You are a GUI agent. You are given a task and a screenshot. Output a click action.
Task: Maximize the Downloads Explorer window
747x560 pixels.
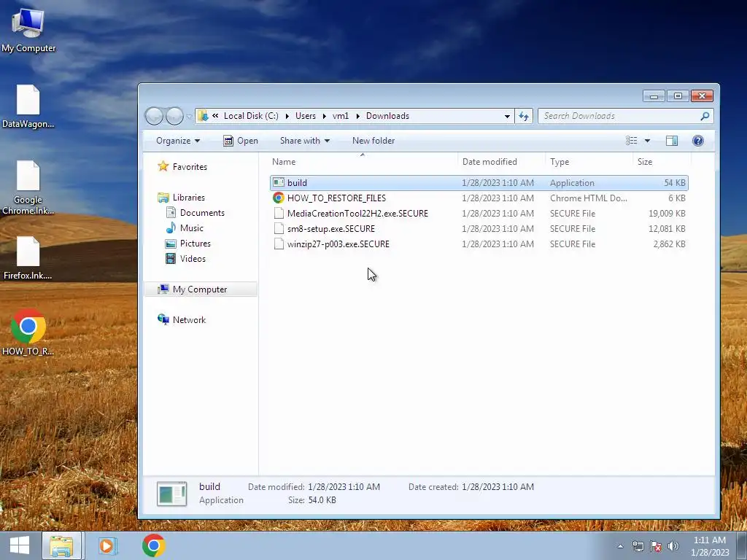tap(678, 96)
